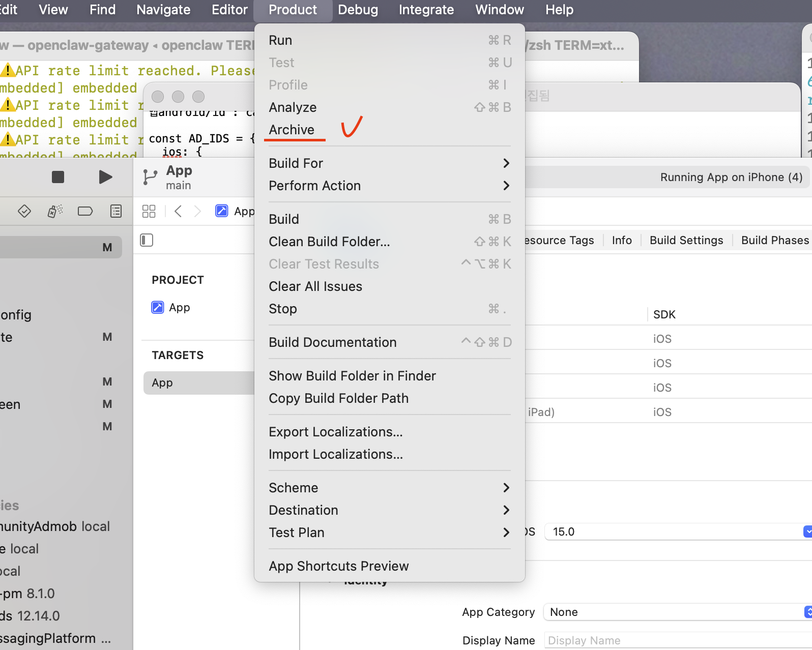812x650 pixels.
Task: Expand the Destination submenu
Action: point(390,510)
